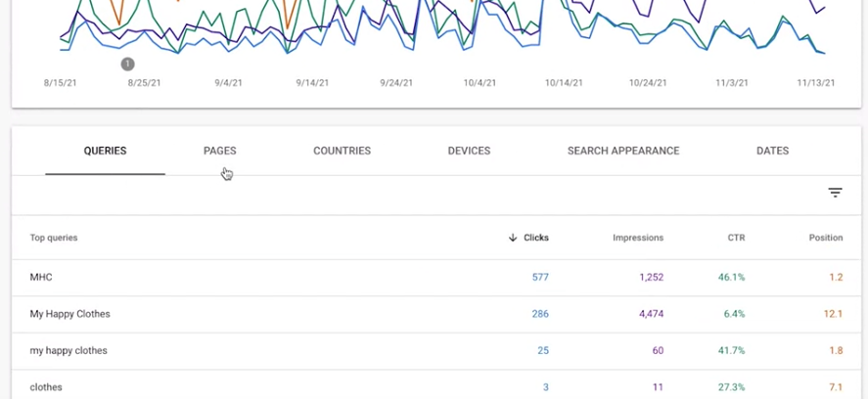868x399 pixels.
Task: Click the 1,252 impressions value
Action: pos(651,278)
